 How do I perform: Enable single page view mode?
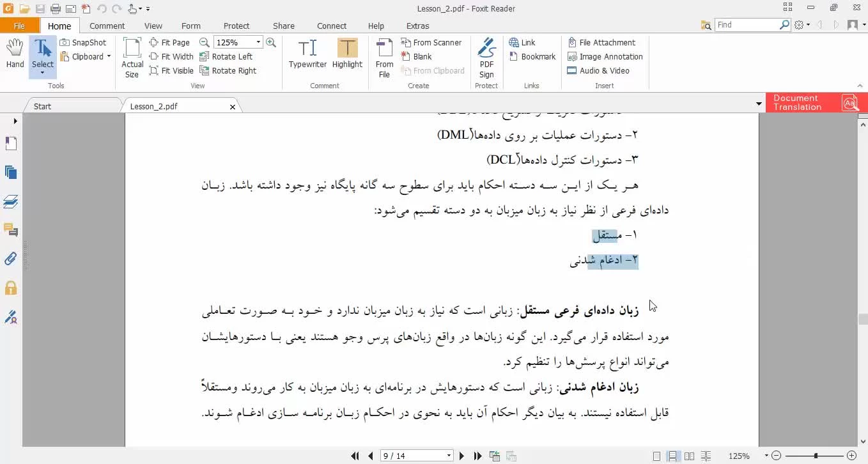[x=656, y=456]
